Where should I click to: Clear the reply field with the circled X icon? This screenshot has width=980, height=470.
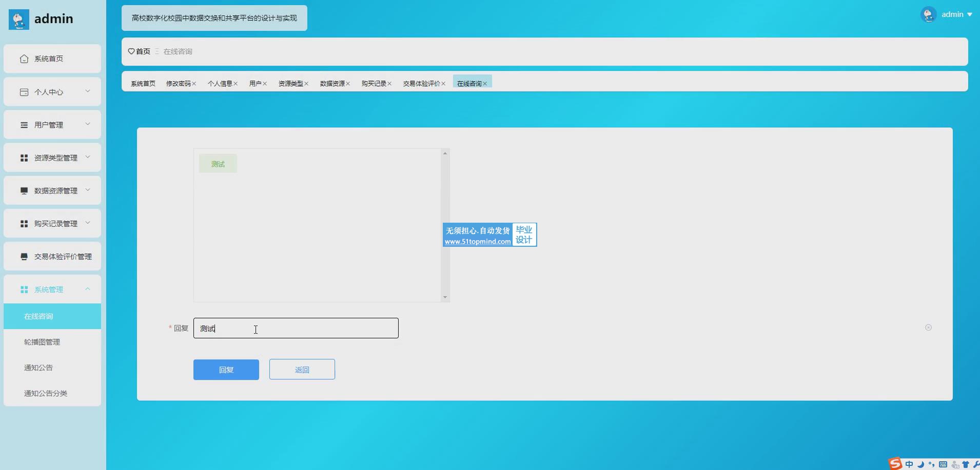[x=928, y=327]
